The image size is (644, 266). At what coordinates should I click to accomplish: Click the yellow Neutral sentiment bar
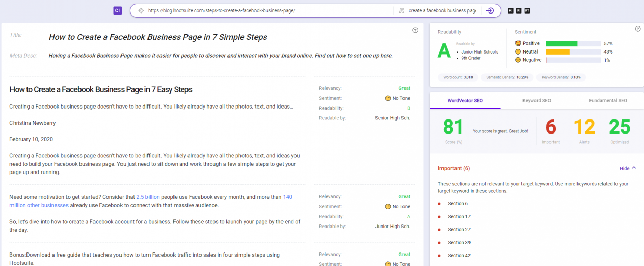558,52
